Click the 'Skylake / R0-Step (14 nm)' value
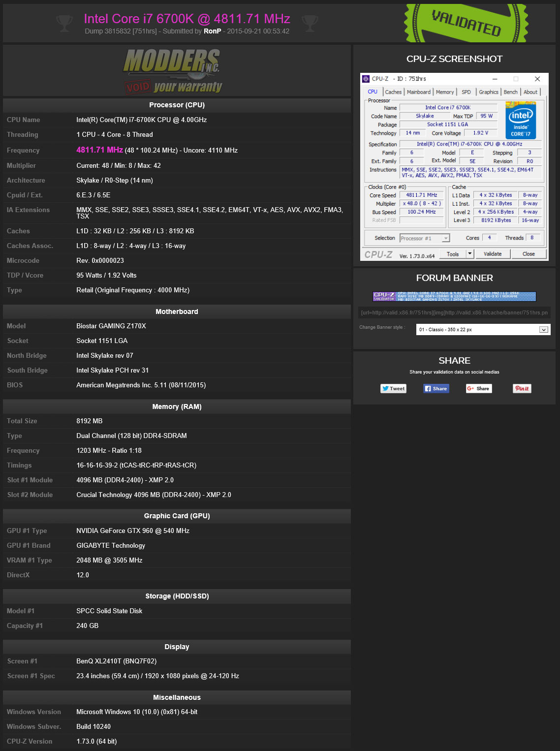Screen dimensions: 560x751 115,180
